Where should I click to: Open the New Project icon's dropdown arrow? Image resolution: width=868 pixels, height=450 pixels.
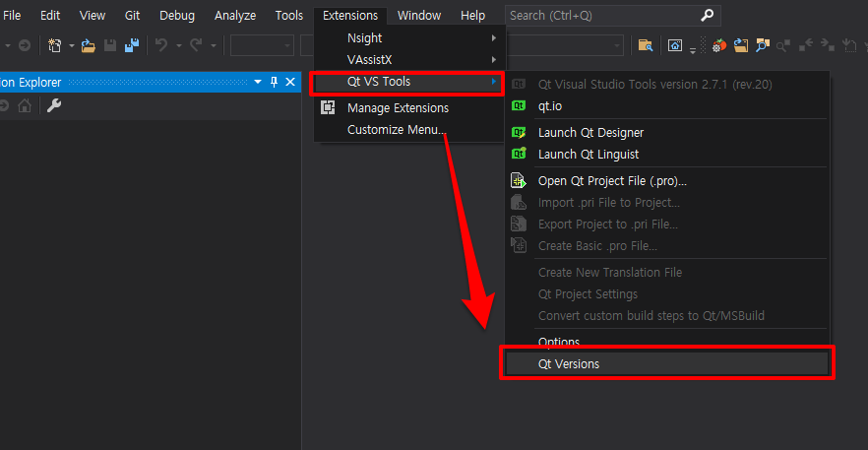pos(71,46)
